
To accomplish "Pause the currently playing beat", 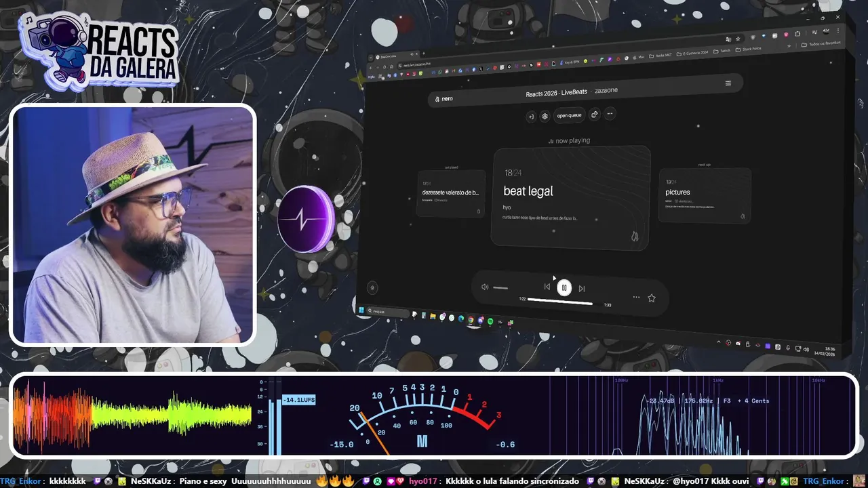I will click(x=564, y=287).
